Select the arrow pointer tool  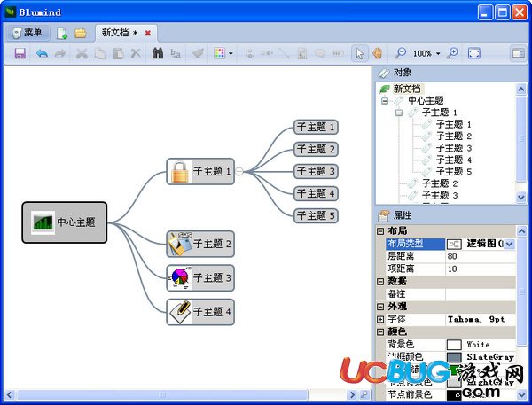pyautogui.click(x=360, y=53)
